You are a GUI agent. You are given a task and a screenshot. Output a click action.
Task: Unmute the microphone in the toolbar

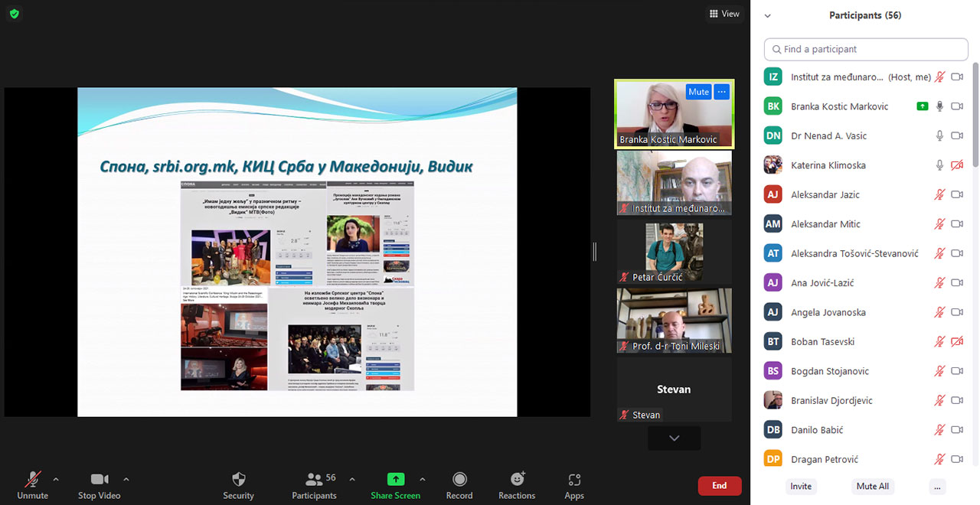[32, 485]
